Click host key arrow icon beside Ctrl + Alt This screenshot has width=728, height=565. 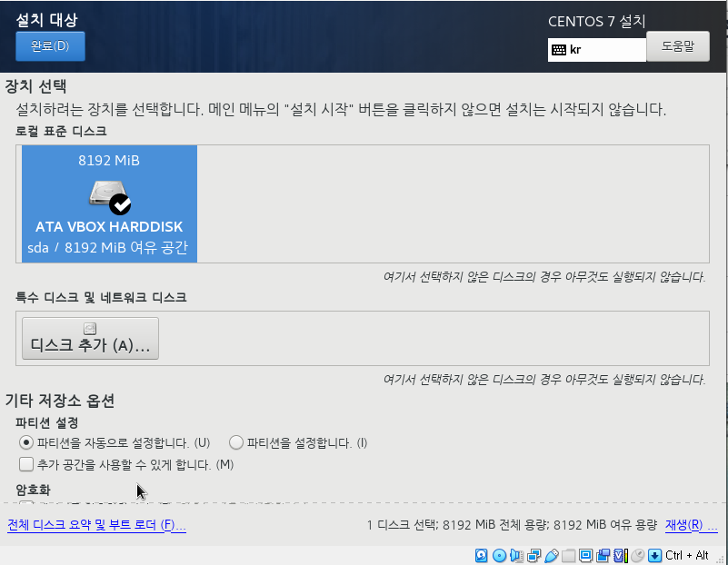tap(654, 555)
